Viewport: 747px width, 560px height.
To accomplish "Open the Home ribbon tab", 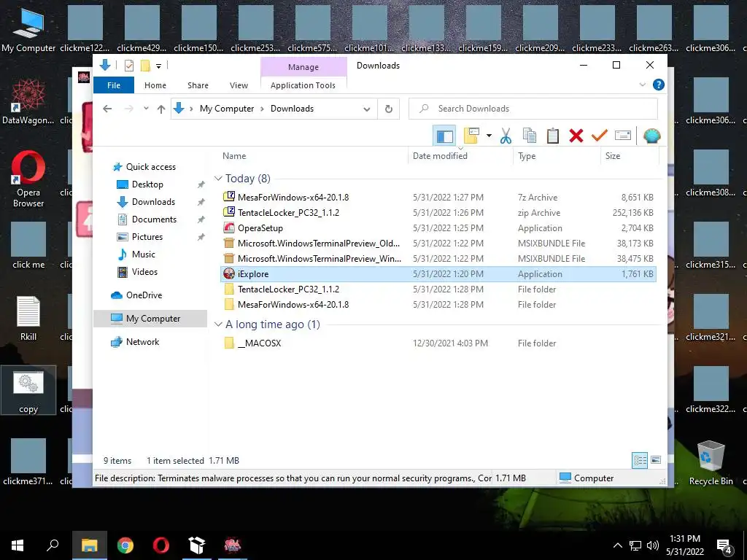I will [x=155, y=85].
